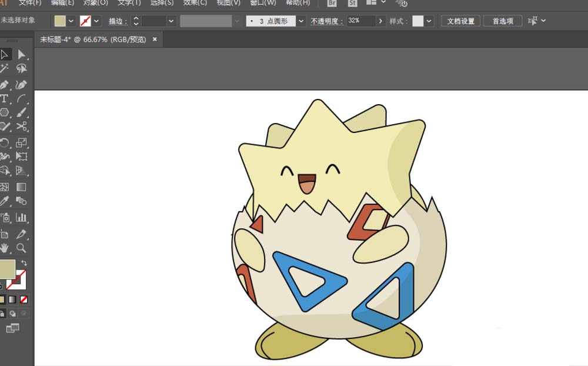Select the Blend tool

(21, 201)
